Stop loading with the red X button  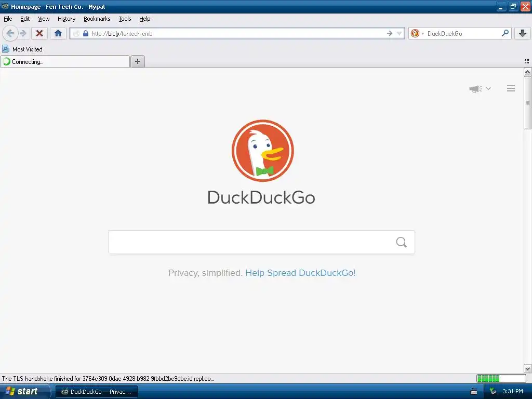pos(39,33)
